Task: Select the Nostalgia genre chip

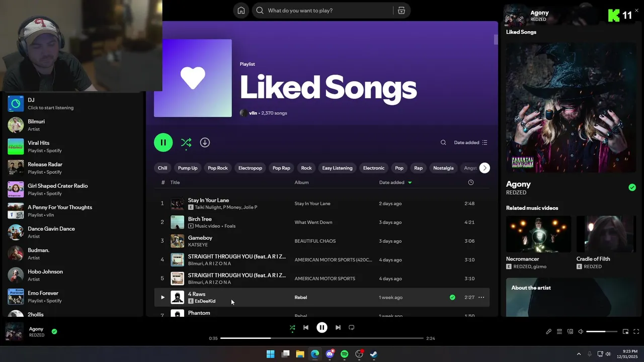Action: 443,168
